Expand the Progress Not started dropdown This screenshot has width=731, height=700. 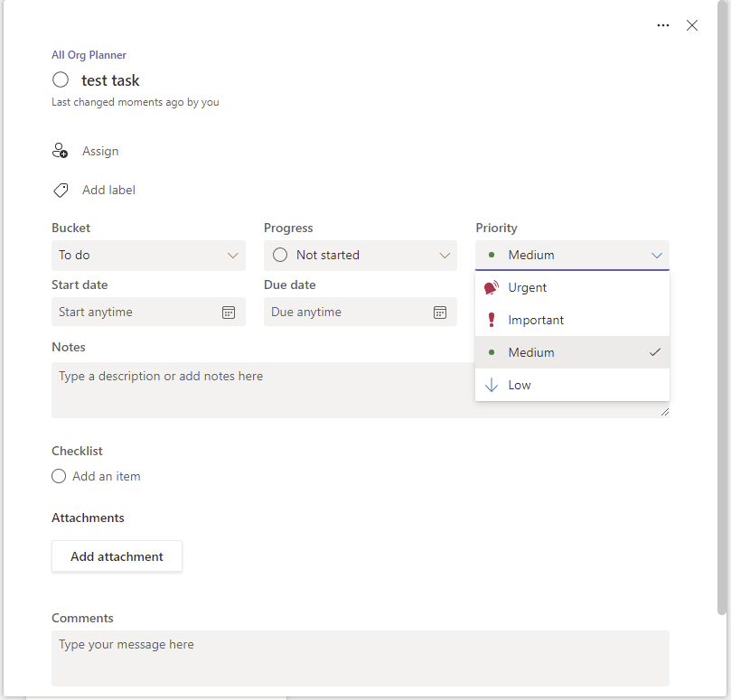360,256
